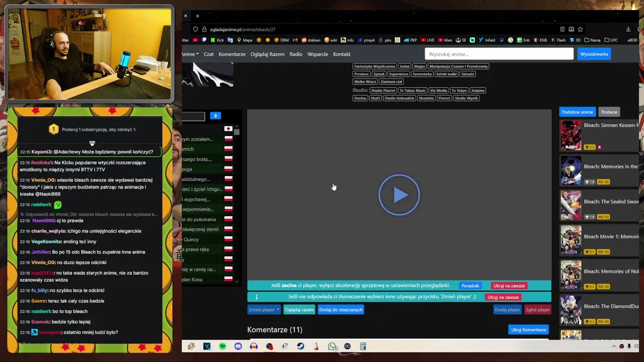Open WhatsApp from the taskbar
Image resolution: width=644 pixels, height=362 pixels.
coord(332,346)
